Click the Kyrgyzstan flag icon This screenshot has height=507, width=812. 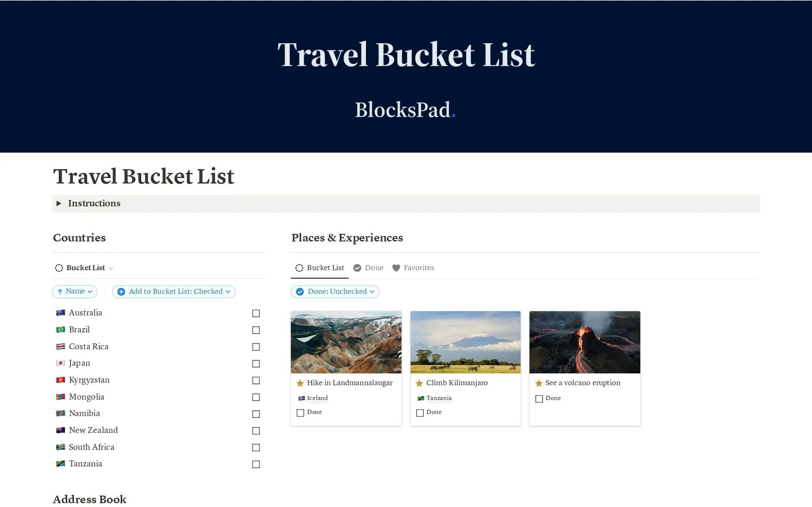point(60,380)
